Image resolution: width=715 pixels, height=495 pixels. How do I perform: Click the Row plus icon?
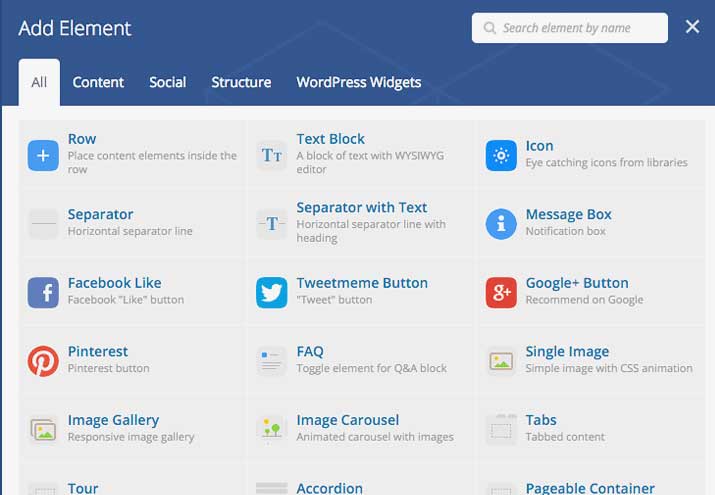point(43,155)
